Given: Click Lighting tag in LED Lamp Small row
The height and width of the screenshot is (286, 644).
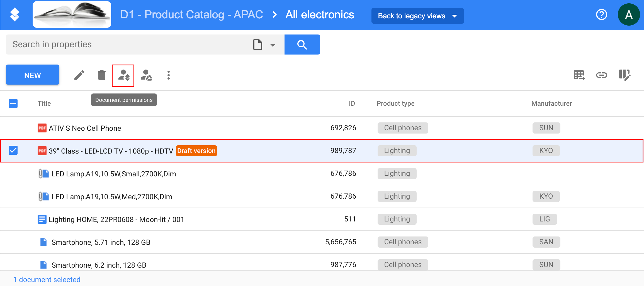Looking at the screenshot, I should [397, 174].
